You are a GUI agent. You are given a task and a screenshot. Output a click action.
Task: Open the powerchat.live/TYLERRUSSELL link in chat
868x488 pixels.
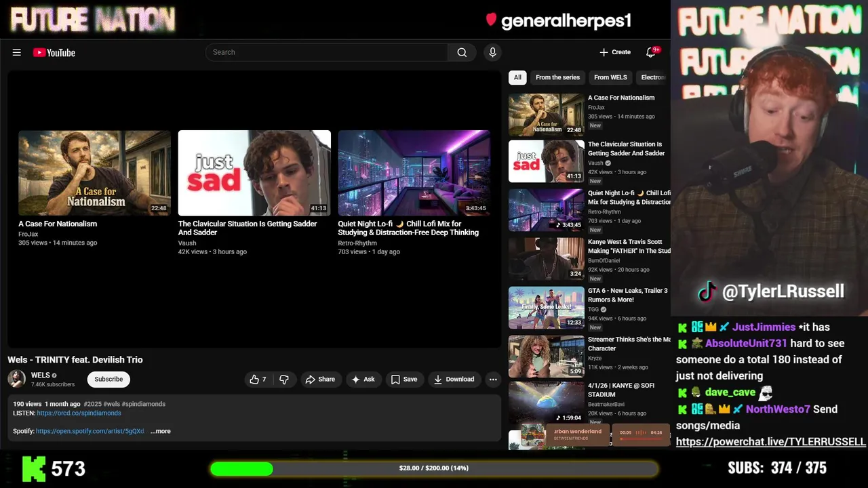click(770, 441)
